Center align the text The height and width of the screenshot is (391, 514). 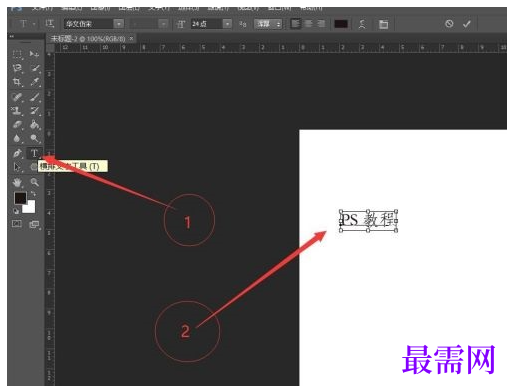(309, 24)
